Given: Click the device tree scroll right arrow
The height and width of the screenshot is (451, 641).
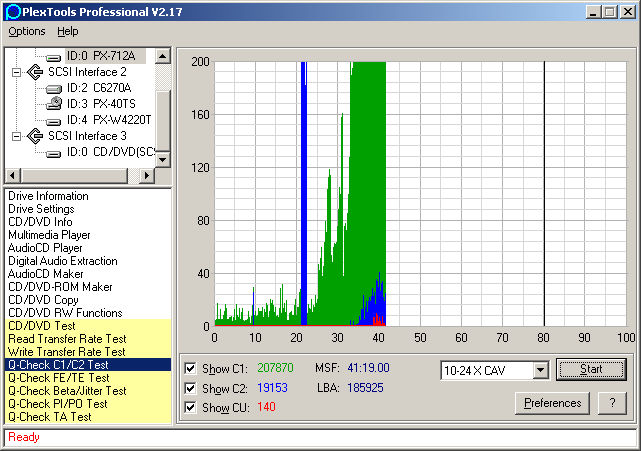Looking at the screenshot, I should click(147, 176).
